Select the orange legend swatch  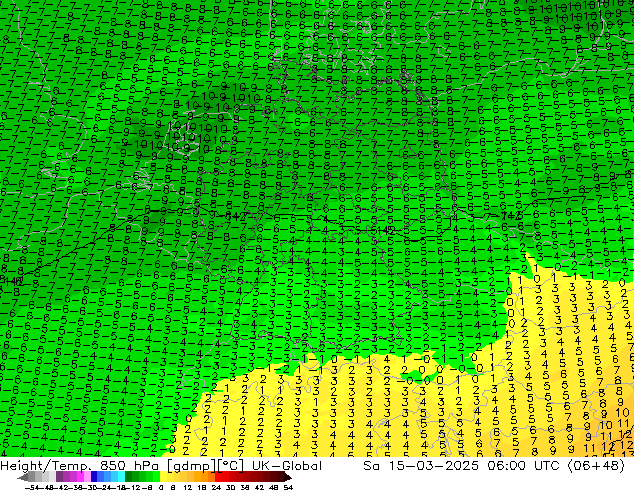click(198, 477)
